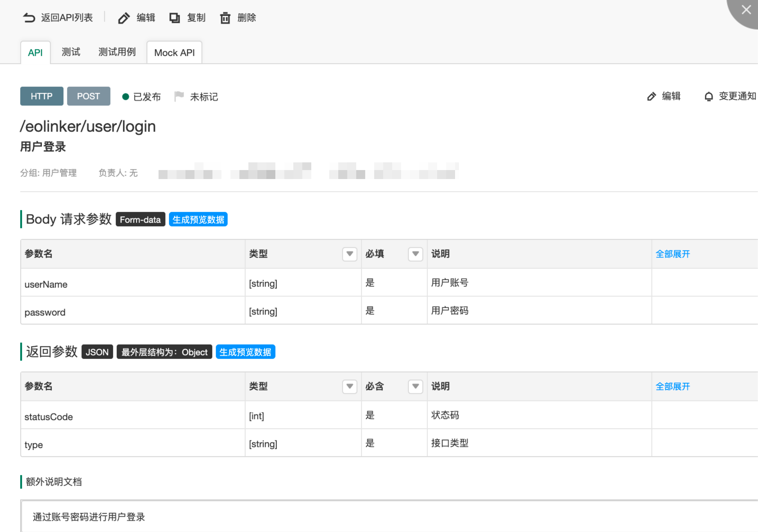The height and width of the screenshot is (532, 758).
Task: Open the 类型 filter dropdown in Body table
Action: coord(349,254)
